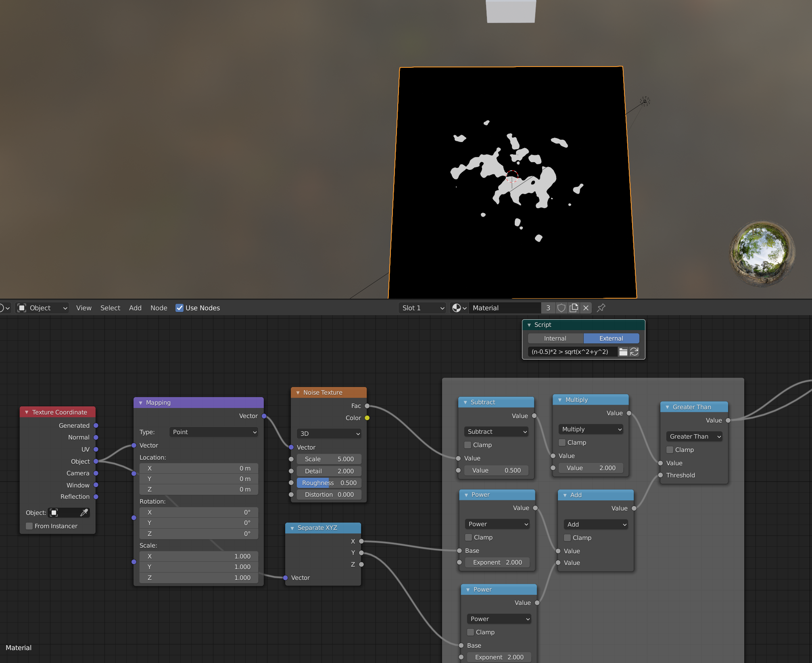This screenshot has width=812, height=663.
Task: Click the Texture Coordinate UV output socket
Action: (96, 449)
